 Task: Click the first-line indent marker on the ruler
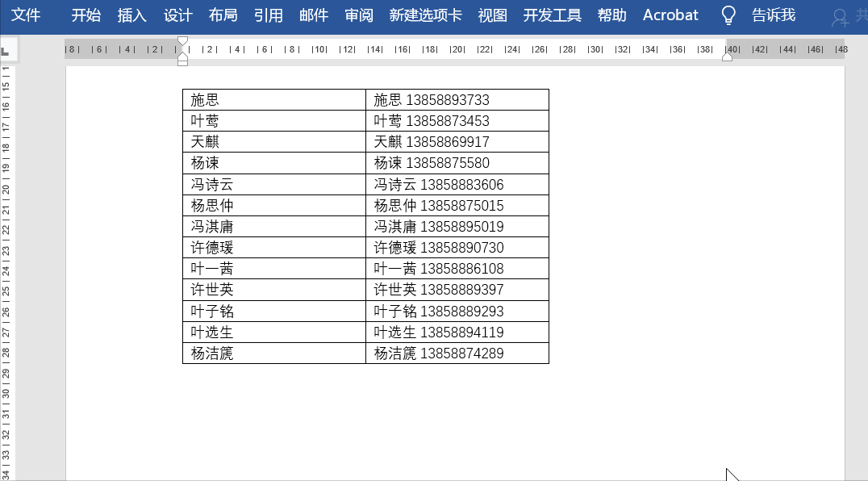pyautogui.click(x=183, y=40)
